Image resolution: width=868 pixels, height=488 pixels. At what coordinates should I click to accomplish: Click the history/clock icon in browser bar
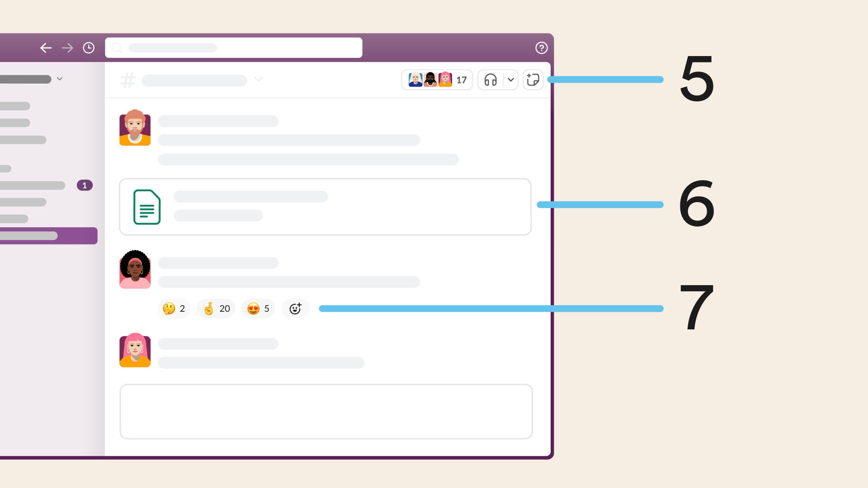88,47
